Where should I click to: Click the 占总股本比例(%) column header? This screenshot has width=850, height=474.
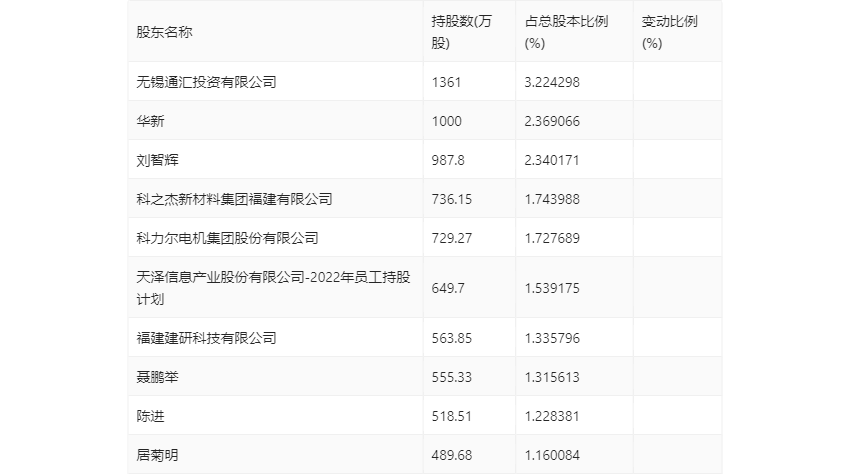[566, 32]
